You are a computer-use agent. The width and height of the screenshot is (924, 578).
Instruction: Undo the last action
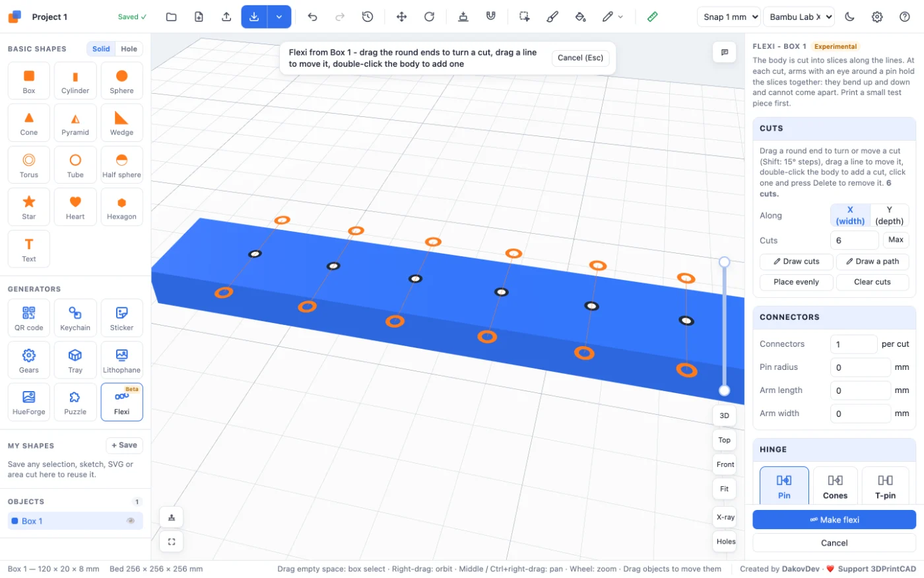coord(313,17)
